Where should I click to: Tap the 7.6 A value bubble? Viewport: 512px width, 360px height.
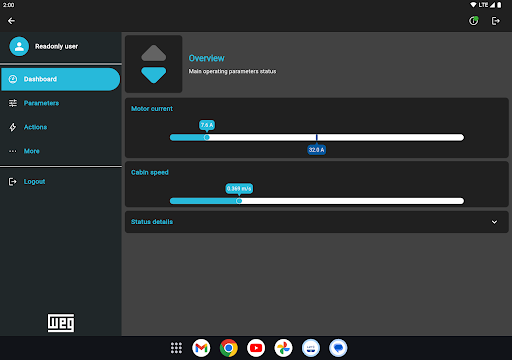(x=207, y=125)
